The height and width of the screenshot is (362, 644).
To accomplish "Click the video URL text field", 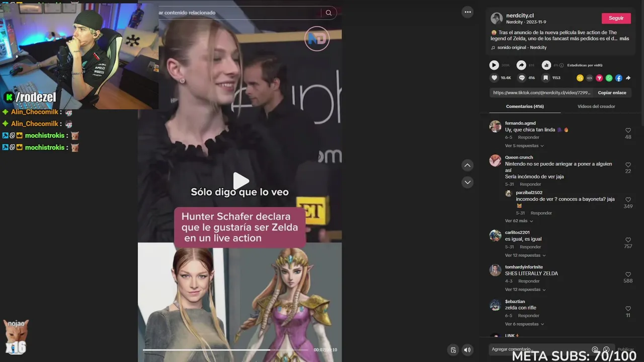I will pyautogui.click(x=542, y=93).
